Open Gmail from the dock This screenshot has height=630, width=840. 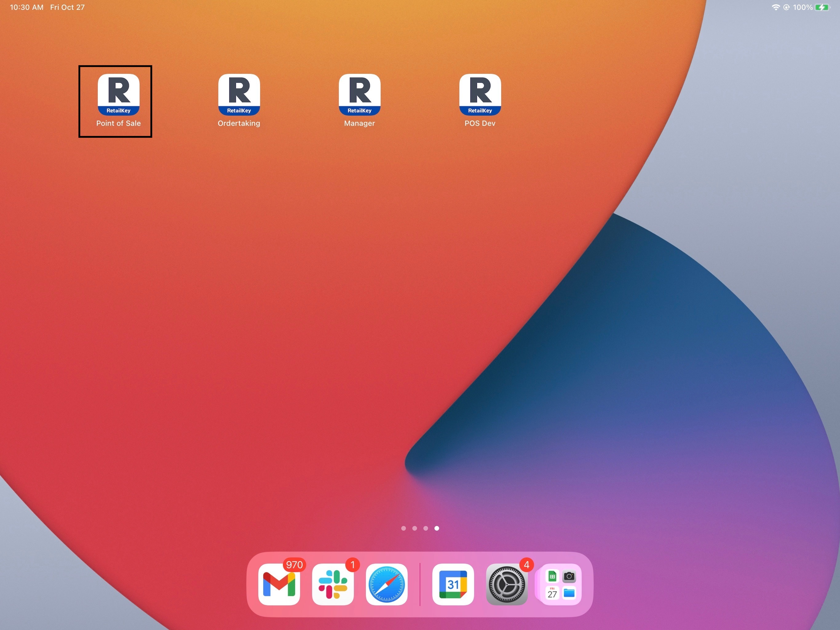click(279, 584)
